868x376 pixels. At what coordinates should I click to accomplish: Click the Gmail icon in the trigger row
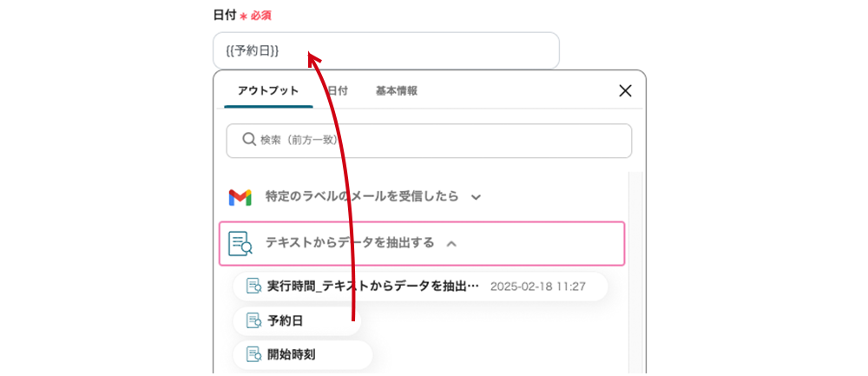point(240,197)
